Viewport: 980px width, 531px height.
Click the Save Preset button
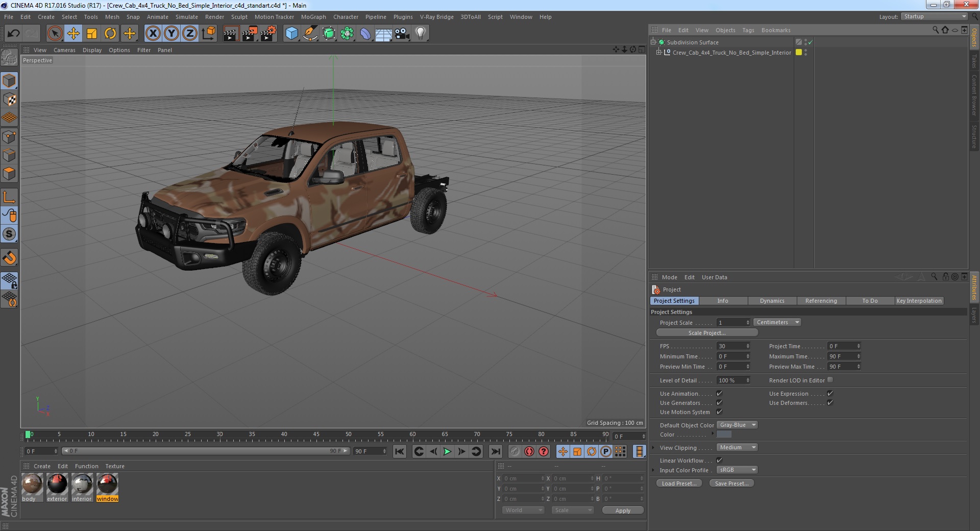731,484
